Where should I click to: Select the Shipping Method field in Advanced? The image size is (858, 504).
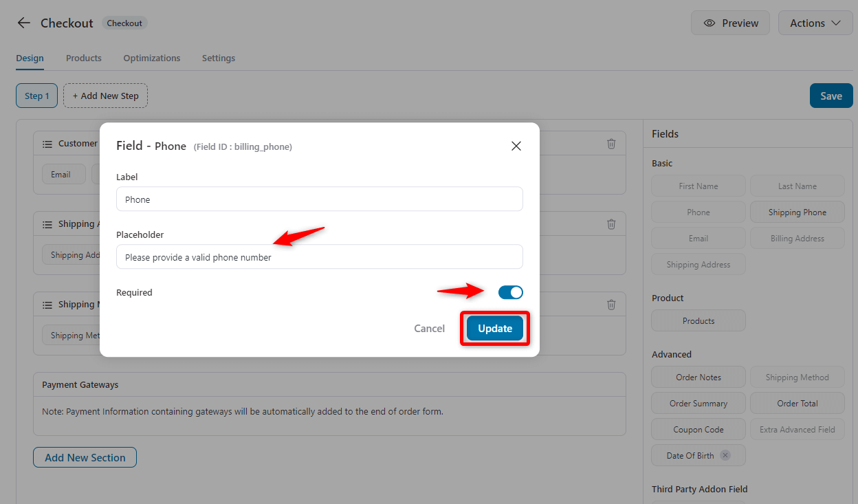[797, 377]
